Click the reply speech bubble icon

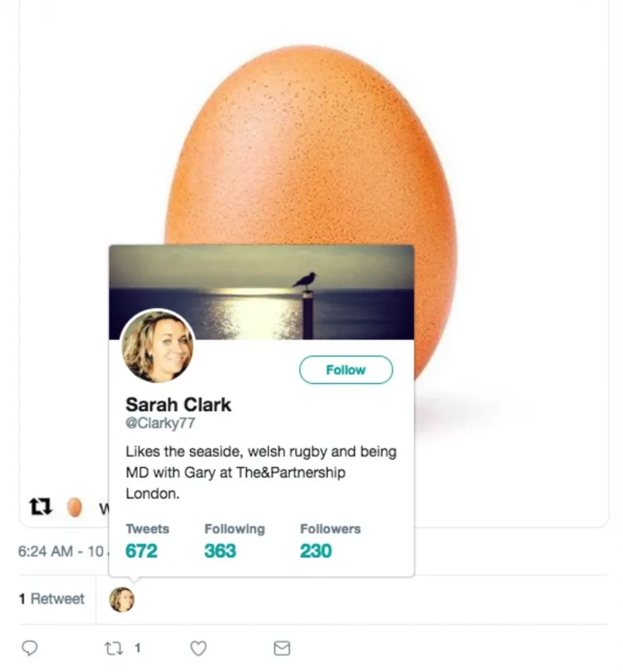click(30, 648)
